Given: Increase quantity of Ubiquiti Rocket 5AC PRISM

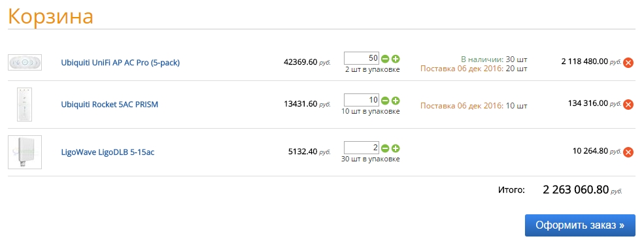Looking at the screenshot, I should pyautogui.click(x=396, y=101).
